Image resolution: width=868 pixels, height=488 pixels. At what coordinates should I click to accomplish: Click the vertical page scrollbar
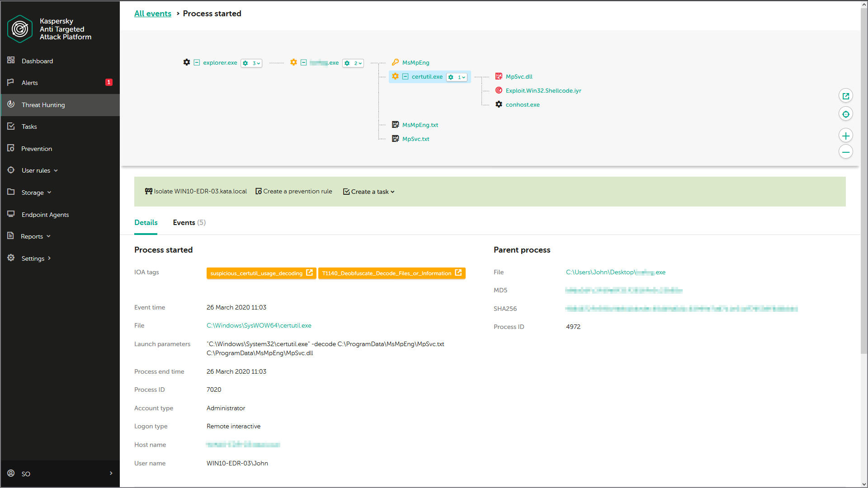[863, 181]
